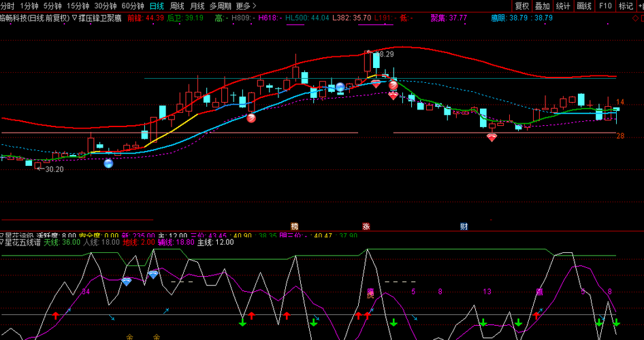Click blue ball signal beside the 30.20 low
This screenshot has width=644, height=340.
pyautogui.click(x=108, y=164)
